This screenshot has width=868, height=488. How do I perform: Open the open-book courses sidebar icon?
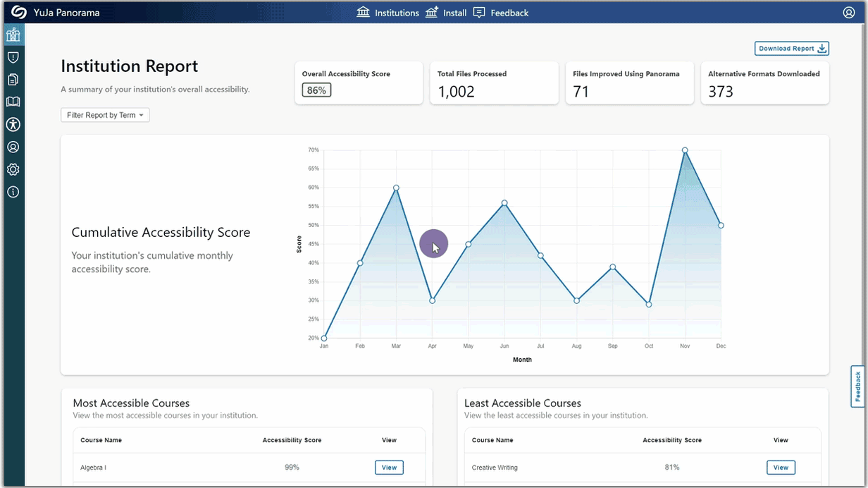click(x=13, y=102)
